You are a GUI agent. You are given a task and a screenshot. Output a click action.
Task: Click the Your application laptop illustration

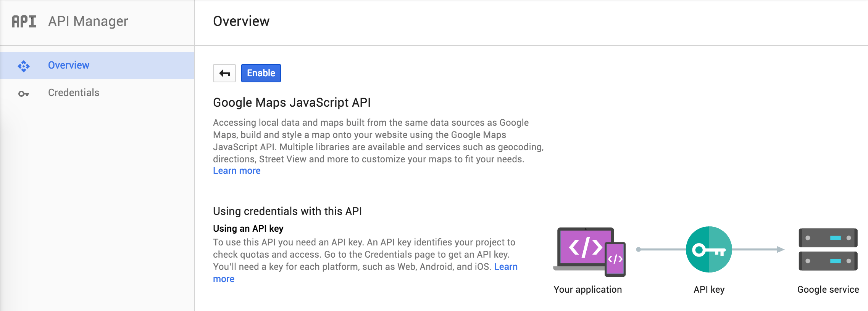(589, 252)
